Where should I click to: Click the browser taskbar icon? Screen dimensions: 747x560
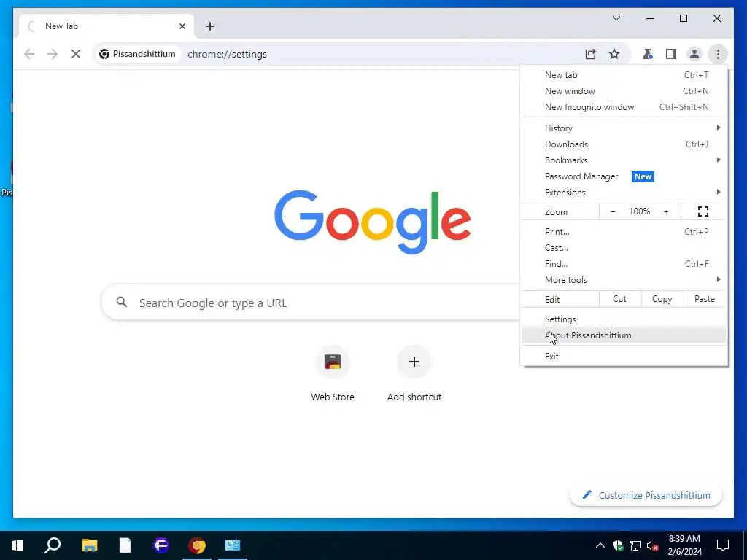coord(197,545)
